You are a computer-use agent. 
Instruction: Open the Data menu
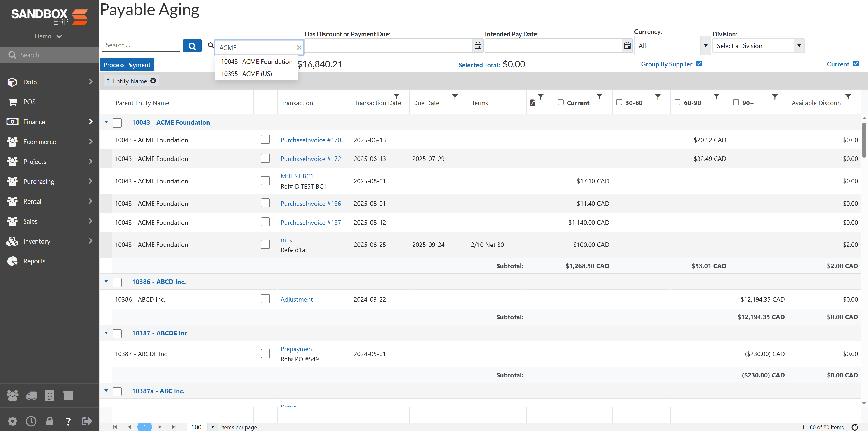[50, 82]
